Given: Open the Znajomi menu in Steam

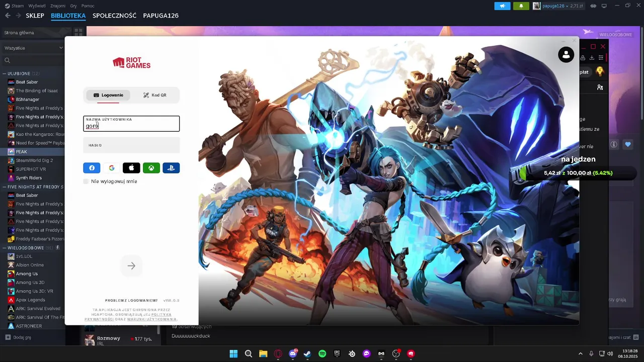Looking at the screenshot, I should coord(58,6).
